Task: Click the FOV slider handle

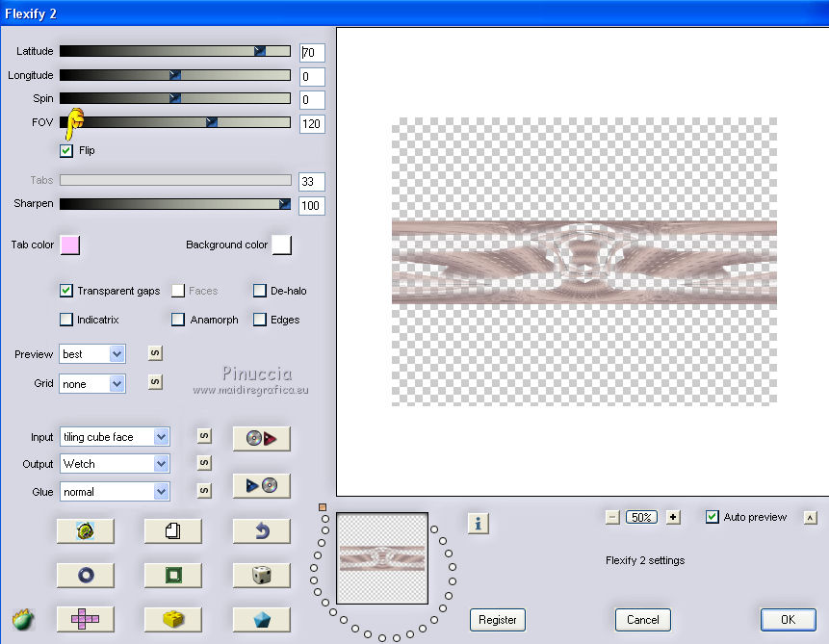Action: 212,122
